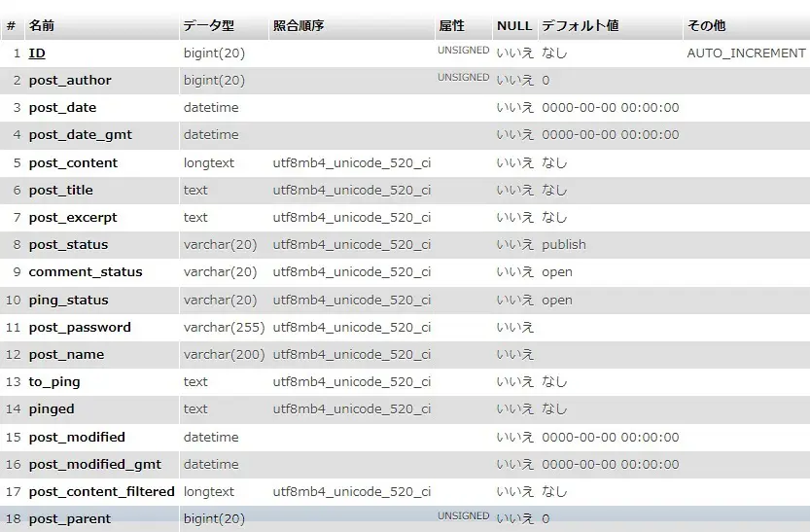Click the post_title field name
Screen dimensions: 810x532
(61, 191)
